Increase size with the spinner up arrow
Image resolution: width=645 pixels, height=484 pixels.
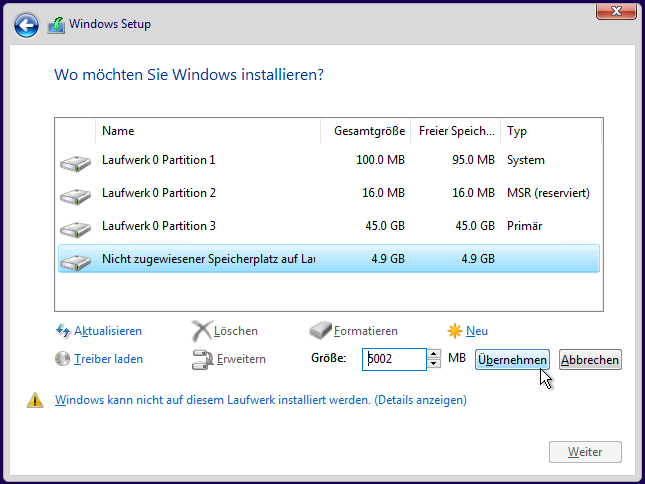tap(434, 354)
